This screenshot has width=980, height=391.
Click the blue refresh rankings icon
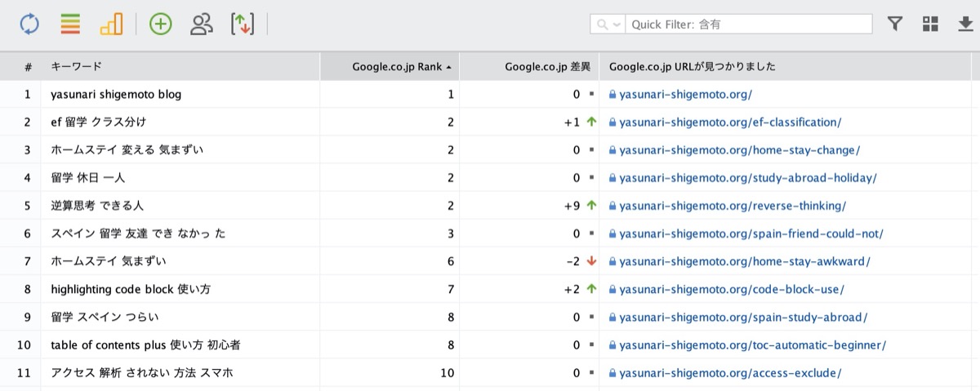(29, 24)
